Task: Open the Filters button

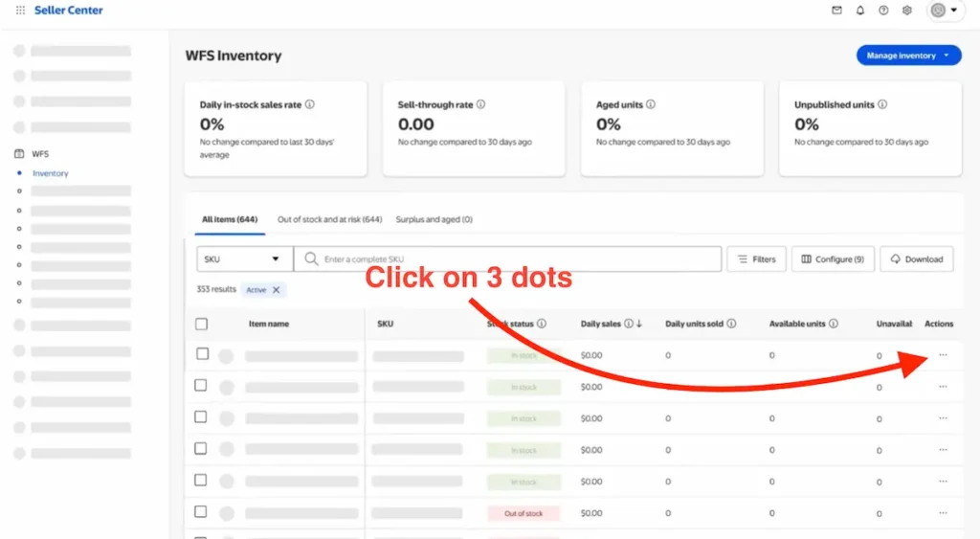Action: pyautogui.click(x=756, y=258)
